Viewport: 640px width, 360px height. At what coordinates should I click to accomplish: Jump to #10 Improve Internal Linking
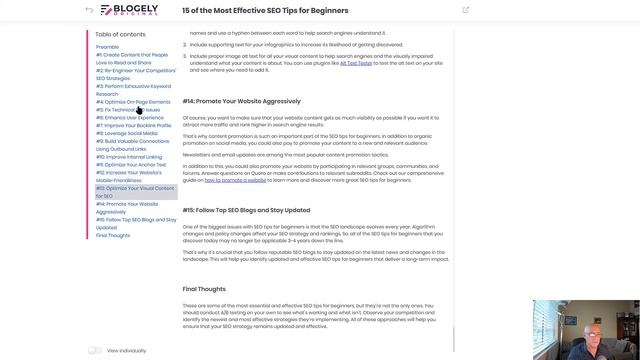[x=129, y=157]
